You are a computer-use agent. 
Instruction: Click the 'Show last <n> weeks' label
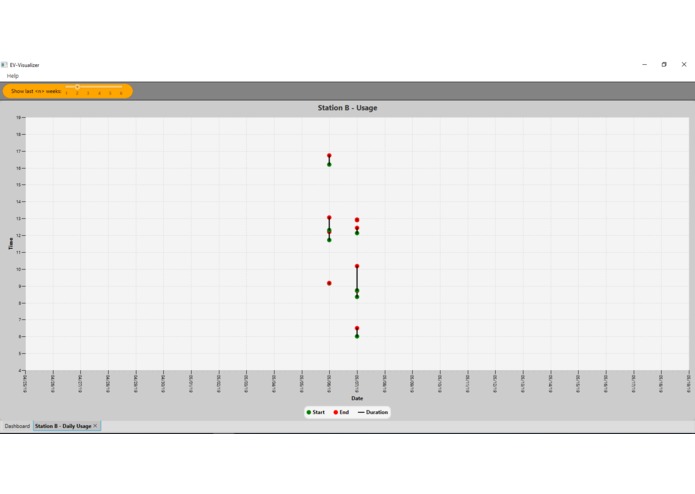tap(36, 91)
